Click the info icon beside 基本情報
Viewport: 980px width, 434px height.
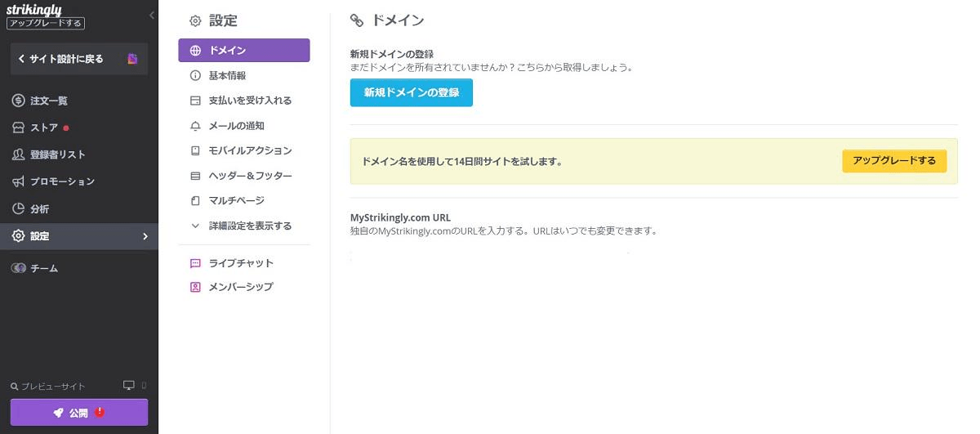[x=195, y=76]
